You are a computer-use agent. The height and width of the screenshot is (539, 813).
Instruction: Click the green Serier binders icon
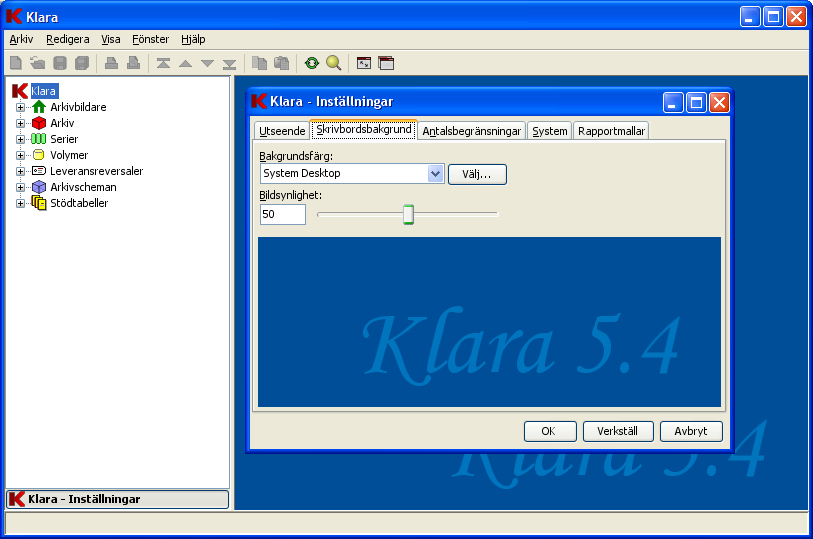coord(39,139)
